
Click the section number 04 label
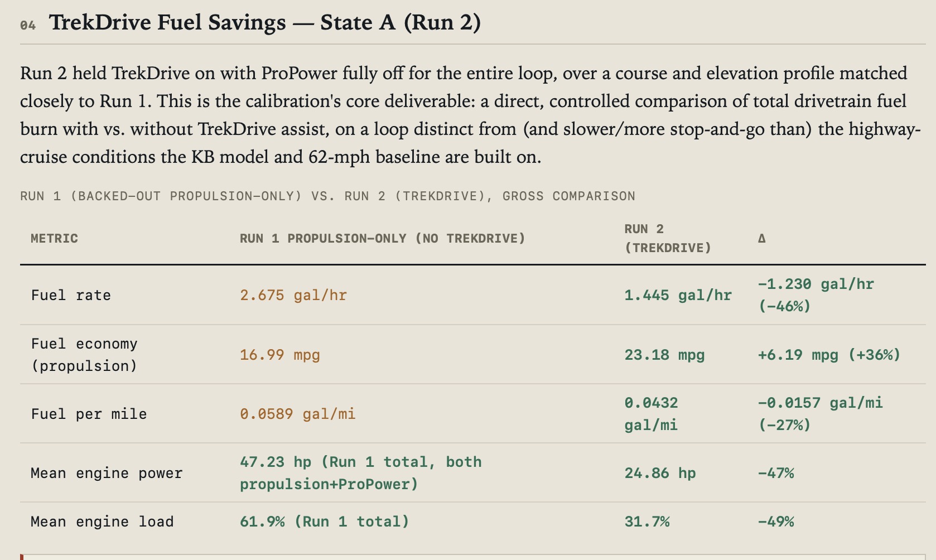click(x=28, y=26)
